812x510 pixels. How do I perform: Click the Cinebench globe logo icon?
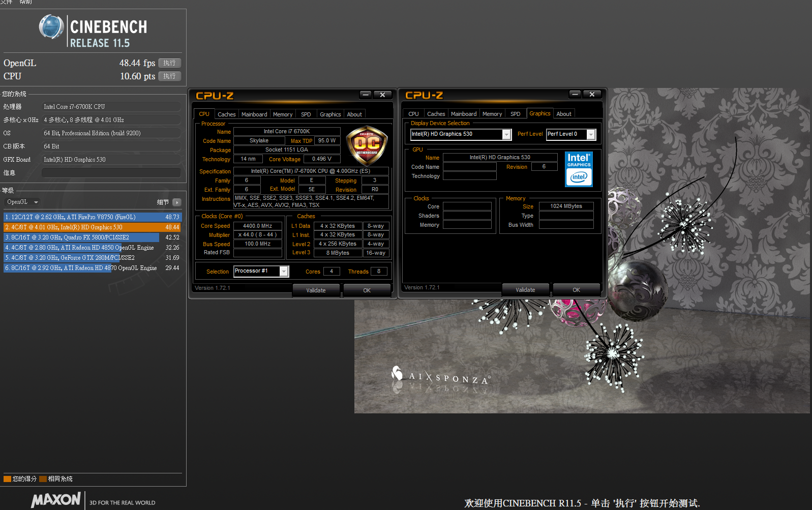tap(51, 27)
